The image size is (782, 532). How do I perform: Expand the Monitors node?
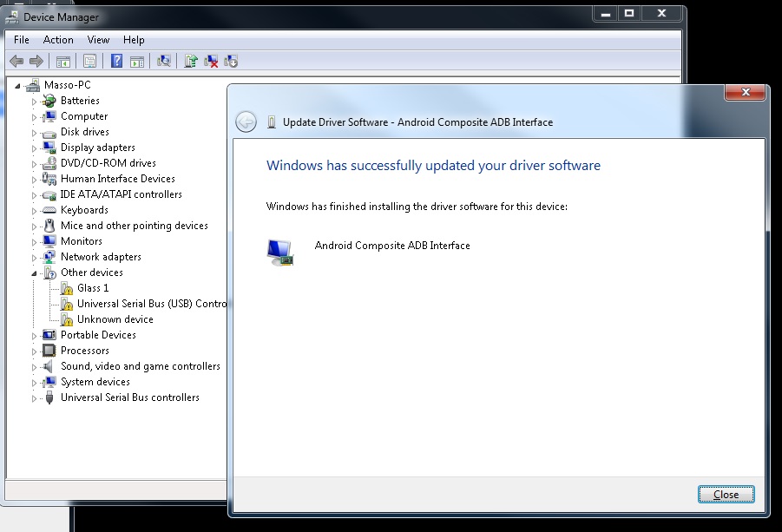pyautogui.click(x=34, y=242)
